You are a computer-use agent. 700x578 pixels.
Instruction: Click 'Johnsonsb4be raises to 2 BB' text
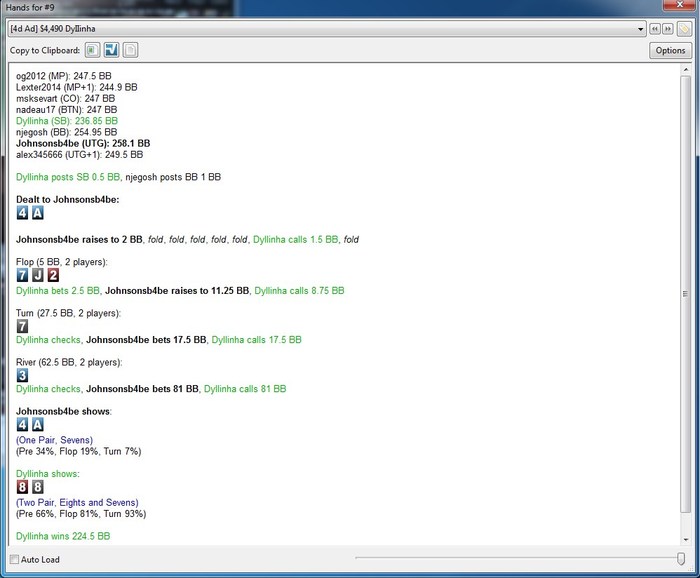79,240
